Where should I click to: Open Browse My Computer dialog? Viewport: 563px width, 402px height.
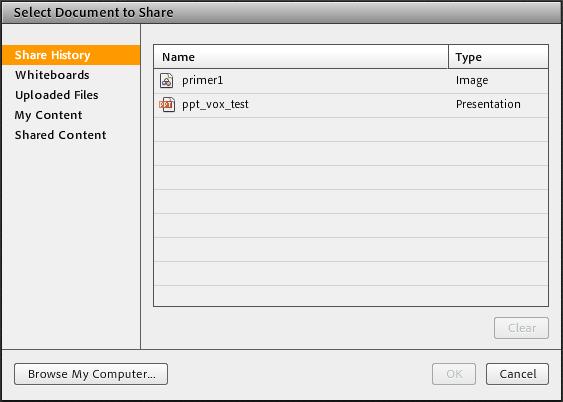(x=91, y=374)
